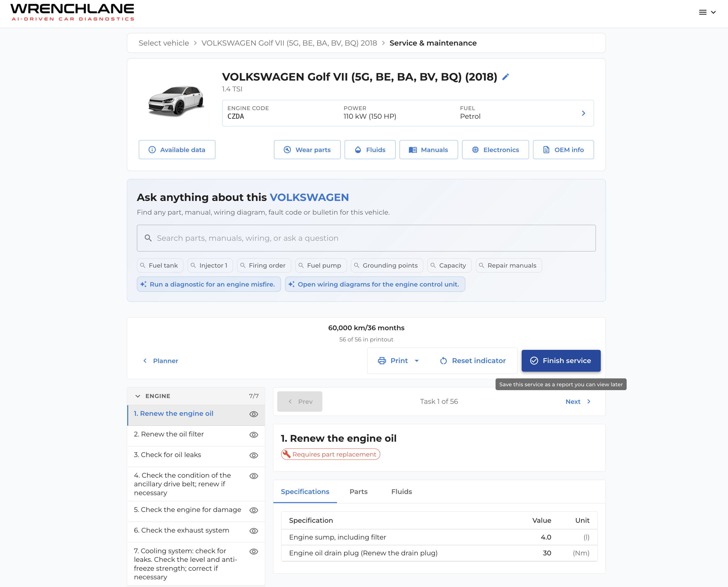Click Select vehicle breadcrumb

coord(164,43)
